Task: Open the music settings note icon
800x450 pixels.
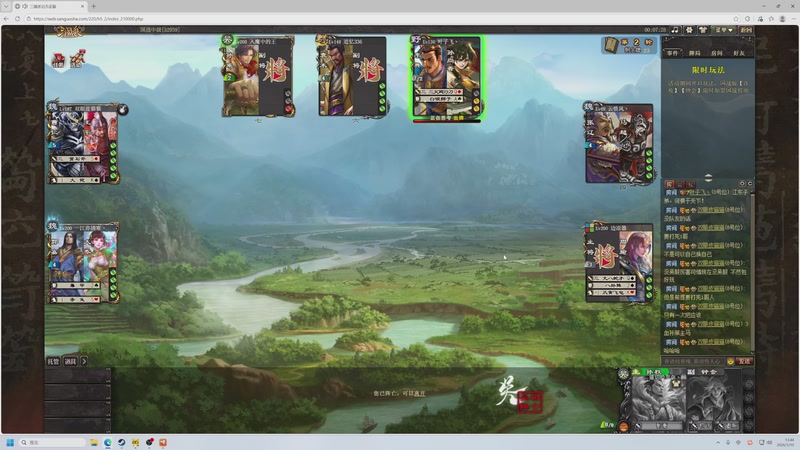Action: [x=676, y=30]
